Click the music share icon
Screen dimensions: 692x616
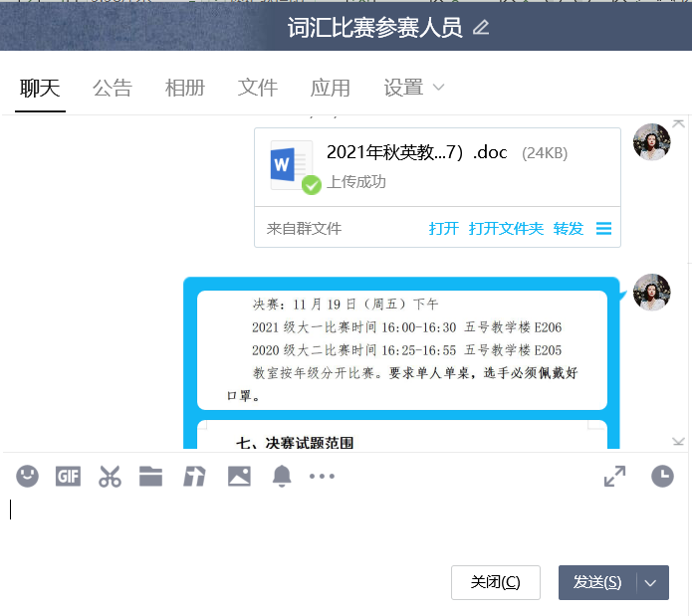pyautogui.click(x=193, y=477)
